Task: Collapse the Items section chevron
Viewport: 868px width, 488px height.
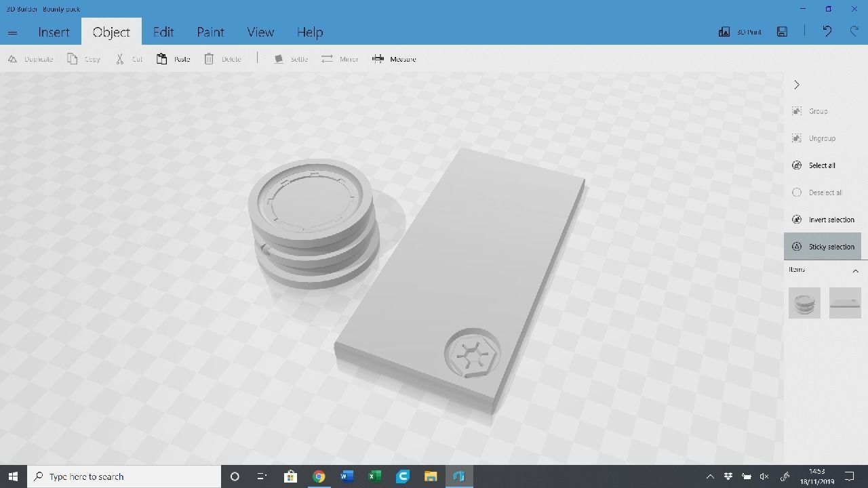Action: [x=855, y=270]
